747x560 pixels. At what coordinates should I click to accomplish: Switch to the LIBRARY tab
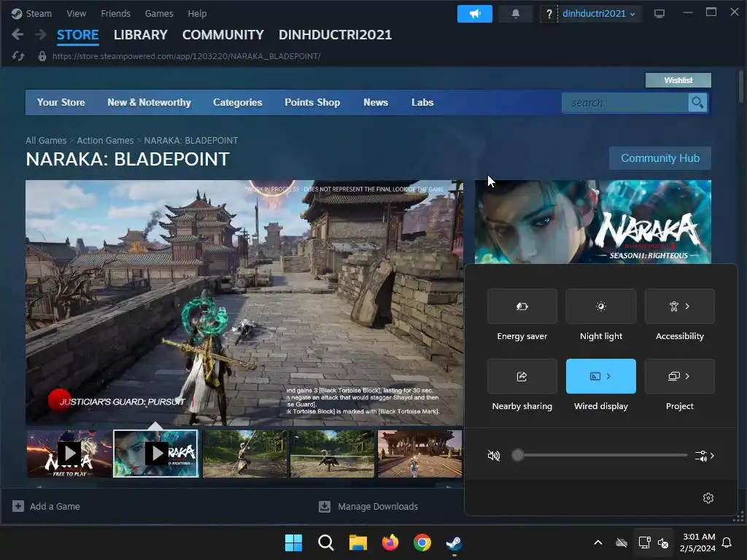[141, 35]
